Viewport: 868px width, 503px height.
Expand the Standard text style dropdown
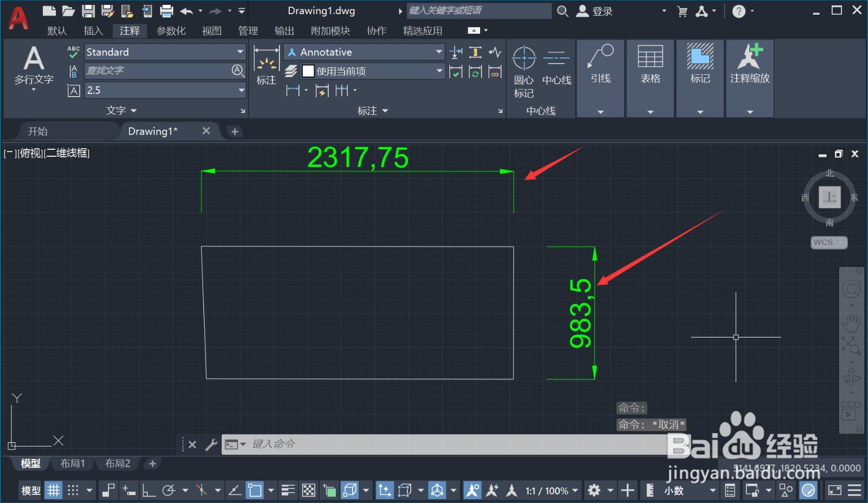[240, 52]
